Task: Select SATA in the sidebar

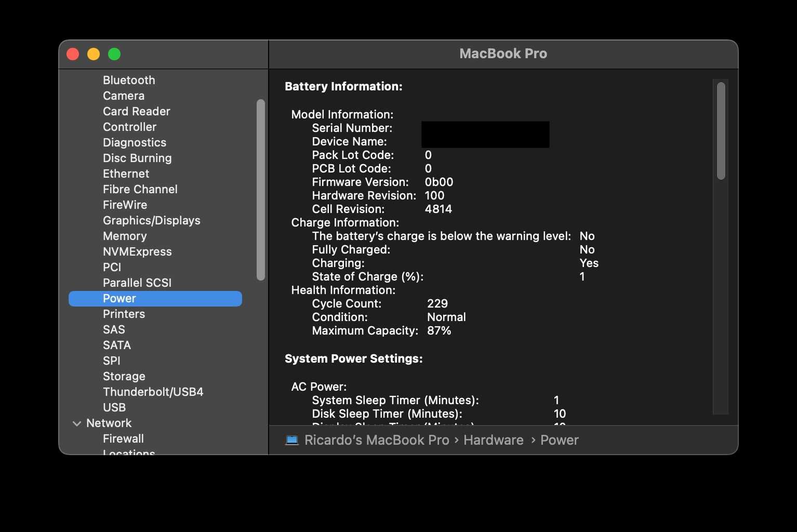Action: click(x=117, y=345)
